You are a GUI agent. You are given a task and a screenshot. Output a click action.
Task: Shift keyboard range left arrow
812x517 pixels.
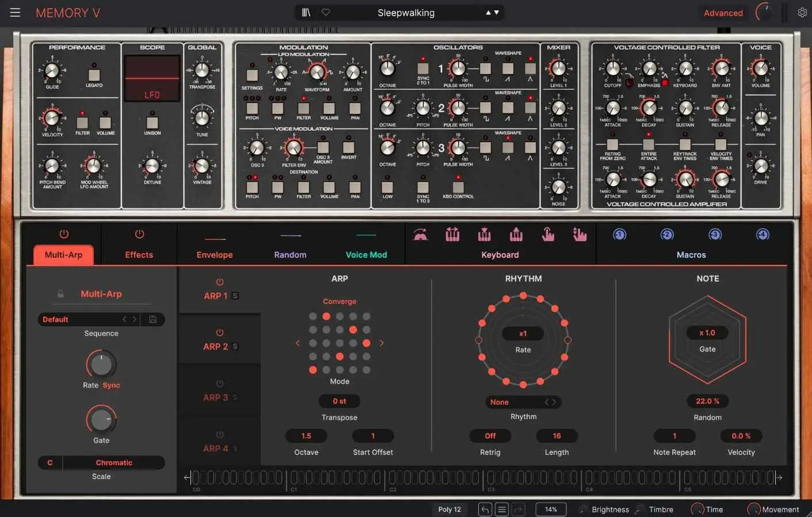[x=187, y=477]
